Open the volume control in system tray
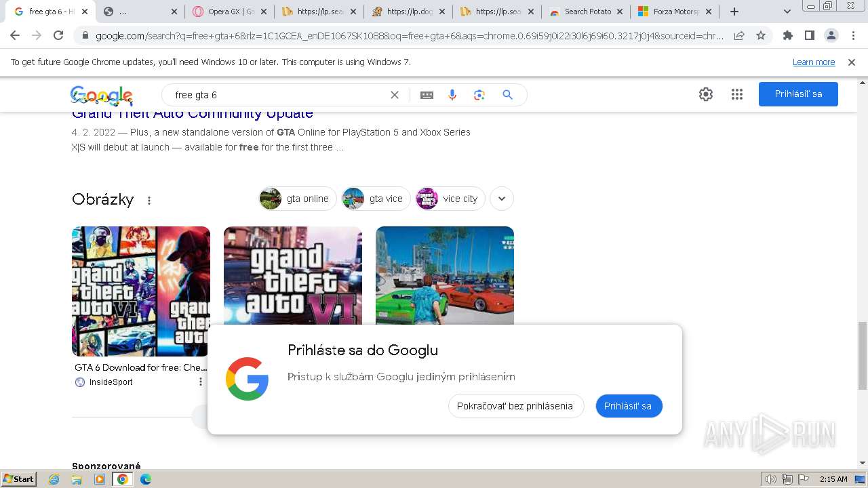This screenshot has height=488, width=868. click(x=771, y=479)
